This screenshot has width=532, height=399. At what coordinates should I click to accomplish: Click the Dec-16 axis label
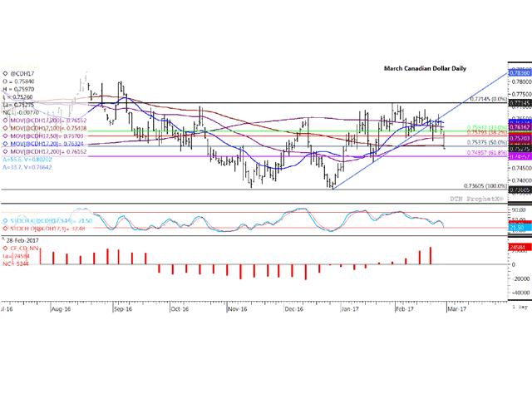coord(294,309)
